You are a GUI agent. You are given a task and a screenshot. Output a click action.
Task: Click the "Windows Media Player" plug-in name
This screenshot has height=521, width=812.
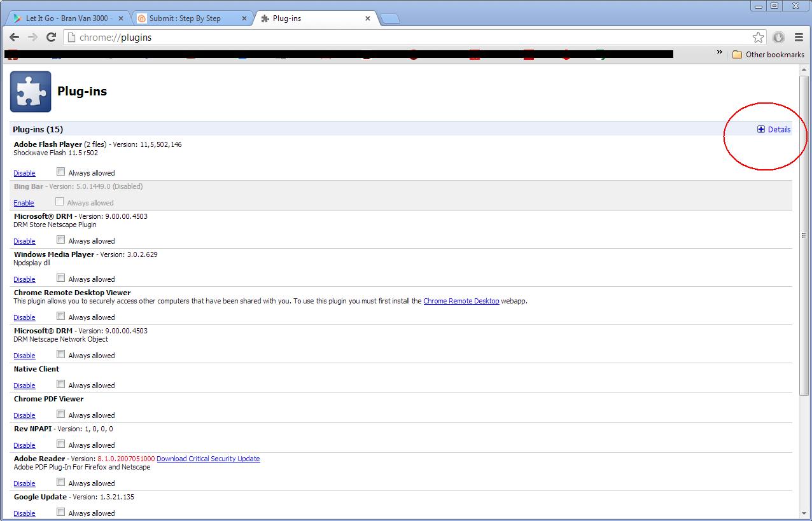tap(54, 254)
